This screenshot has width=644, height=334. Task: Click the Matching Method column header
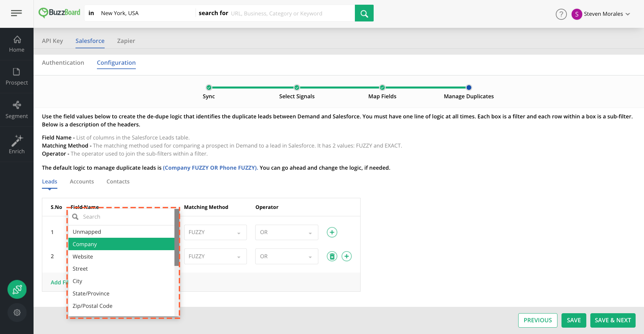point(206,207)
